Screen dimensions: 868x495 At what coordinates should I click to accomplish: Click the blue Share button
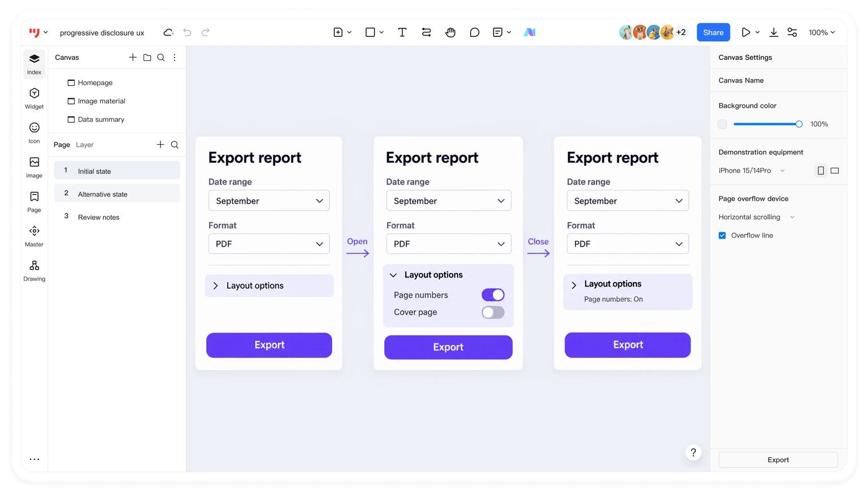click(713, 32)
